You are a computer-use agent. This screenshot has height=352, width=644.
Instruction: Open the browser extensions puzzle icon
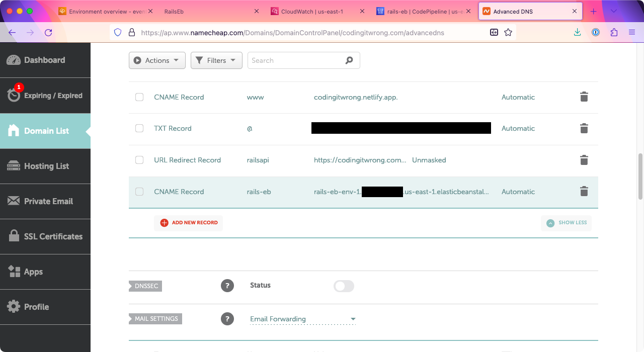(x=614, y=32)
